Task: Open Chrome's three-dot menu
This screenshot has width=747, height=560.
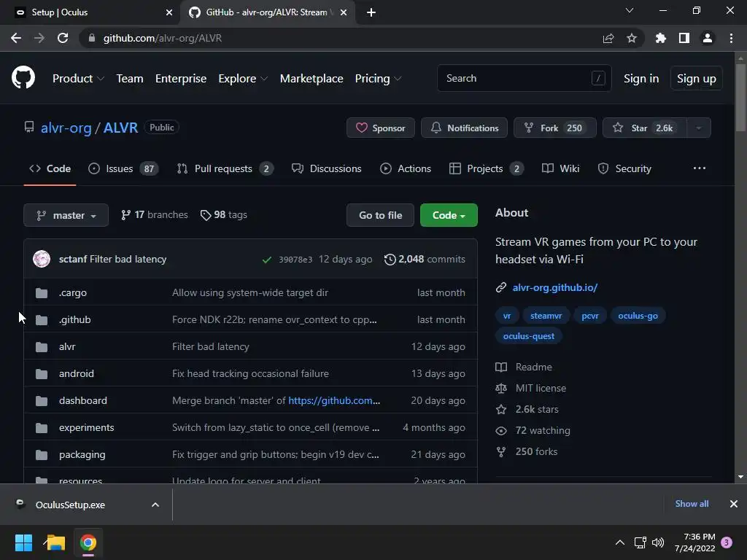Action: [x=731, y=38]
